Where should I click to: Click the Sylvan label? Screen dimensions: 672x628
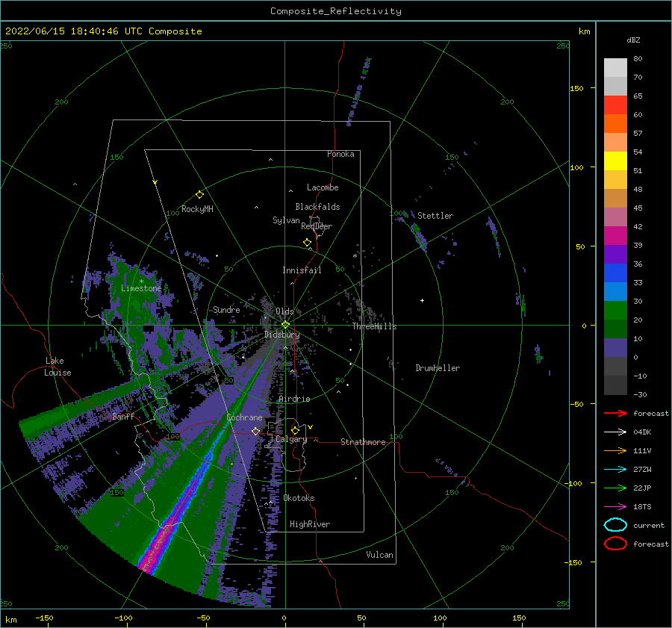coord(286,220)
